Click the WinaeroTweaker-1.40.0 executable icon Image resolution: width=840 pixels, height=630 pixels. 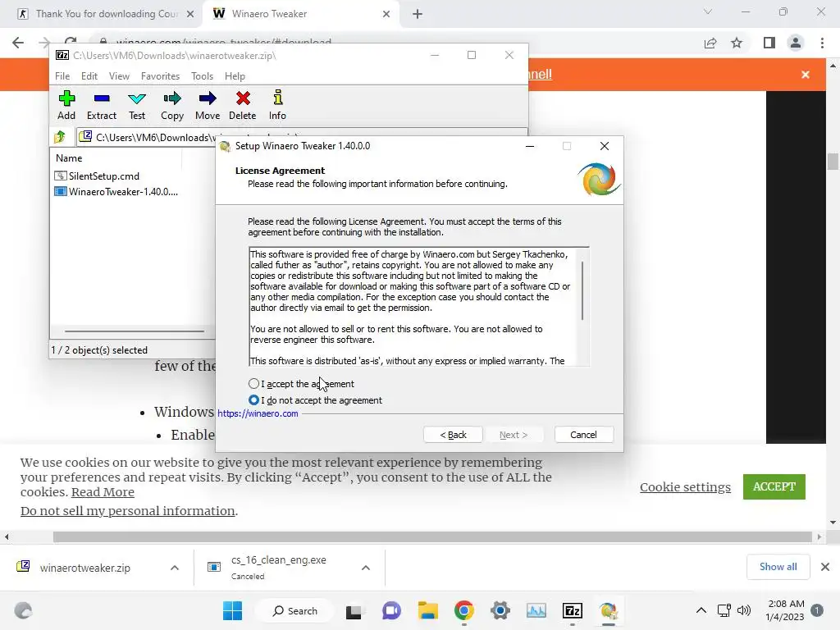61,192
